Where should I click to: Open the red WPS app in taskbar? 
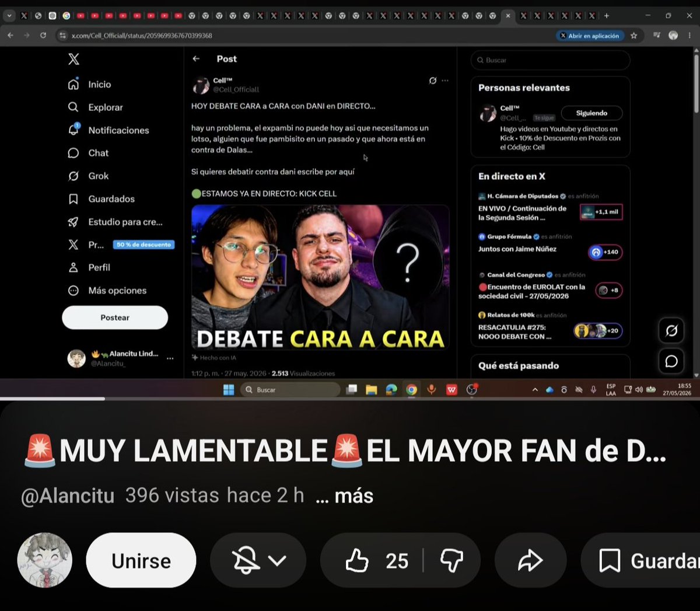click(452, 390)
